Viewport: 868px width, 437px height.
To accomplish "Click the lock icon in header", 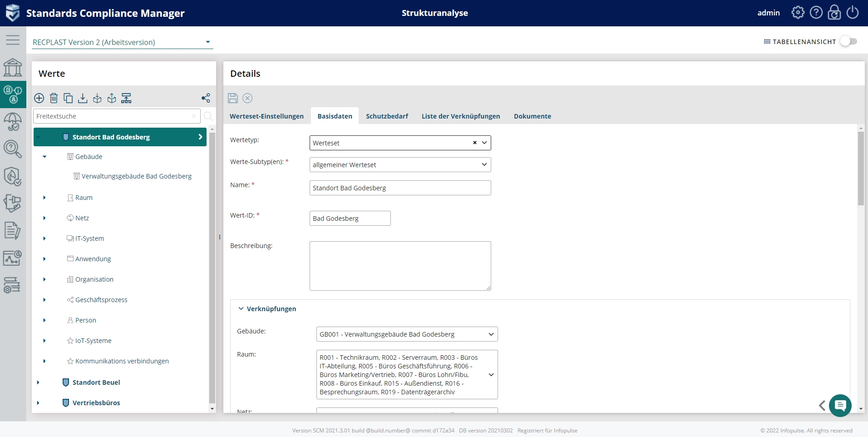I will click(x=834, y=13).
